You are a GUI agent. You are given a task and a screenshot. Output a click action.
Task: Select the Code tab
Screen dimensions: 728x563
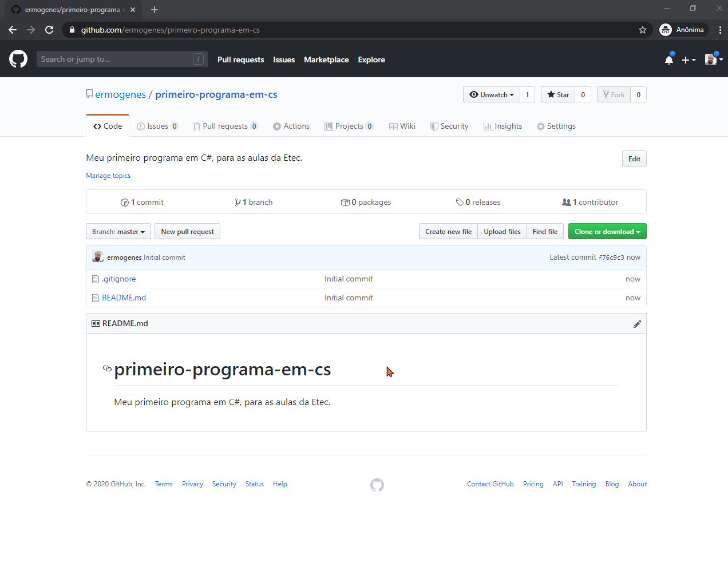(x=108, y=126)
